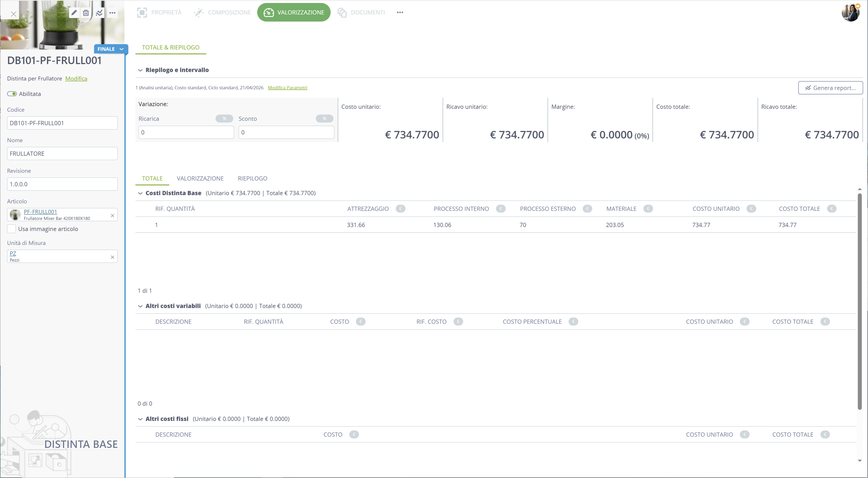Toggle euro switch next to RIF. COSTO
Viewport: 868px width, 478px height.
click(458, 321)
